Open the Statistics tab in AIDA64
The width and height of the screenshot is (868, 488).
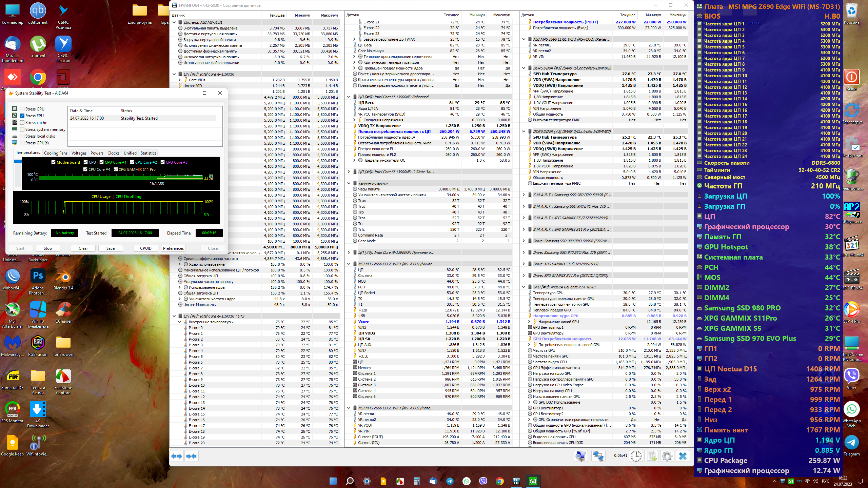[x=148, y=153]
